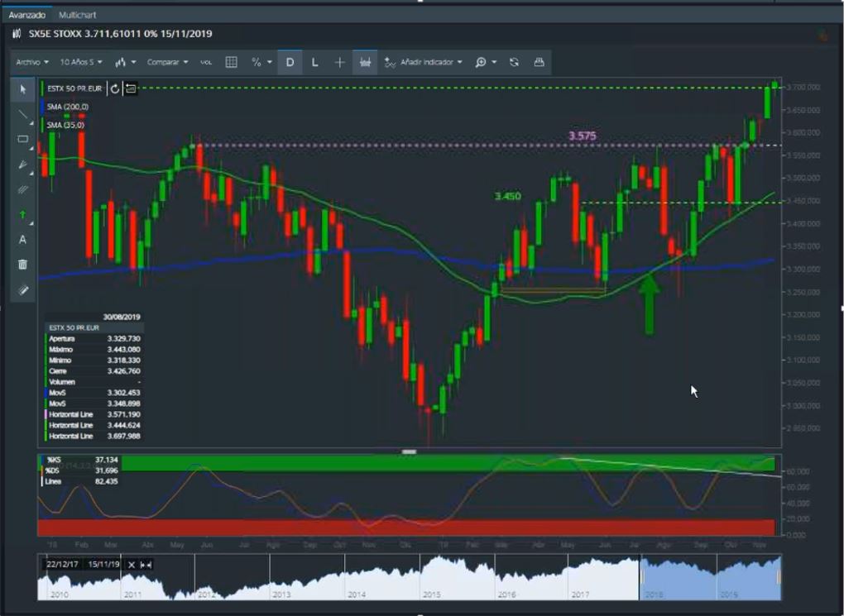Select the rectangle shape tool
The width and height of the screenshot is (844, 616).
tap(23, 139)
